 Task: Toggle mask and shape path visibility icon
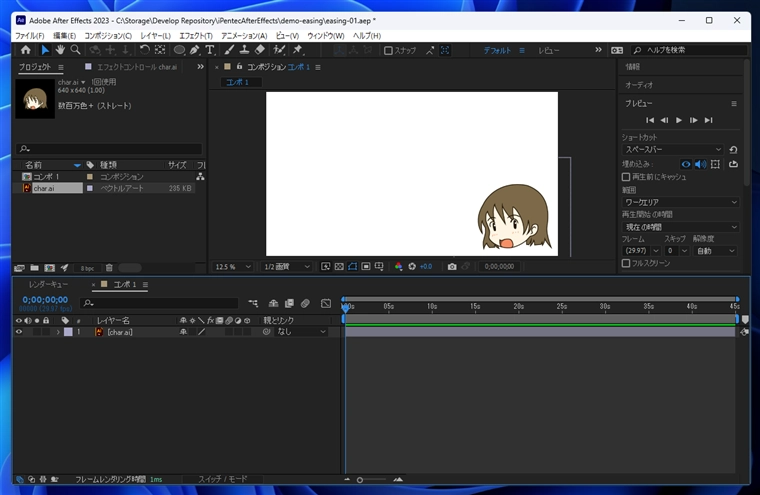352,267
